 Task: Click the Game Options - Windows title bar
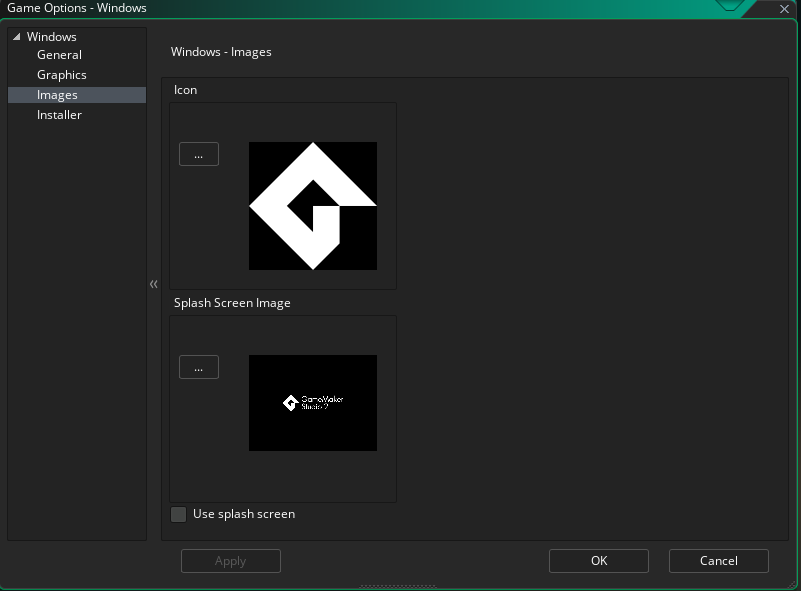300,9
